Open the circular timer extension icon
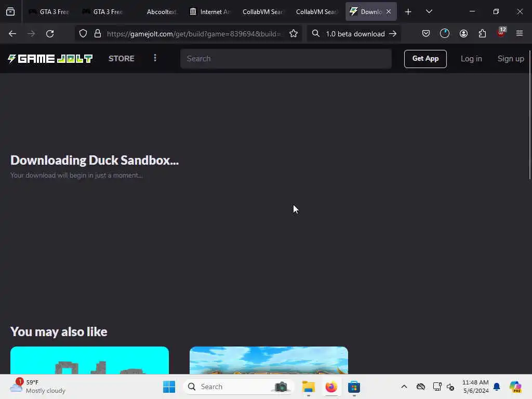Screen dimensions: 532x399 pyautogui.click(x=445, y=34)
